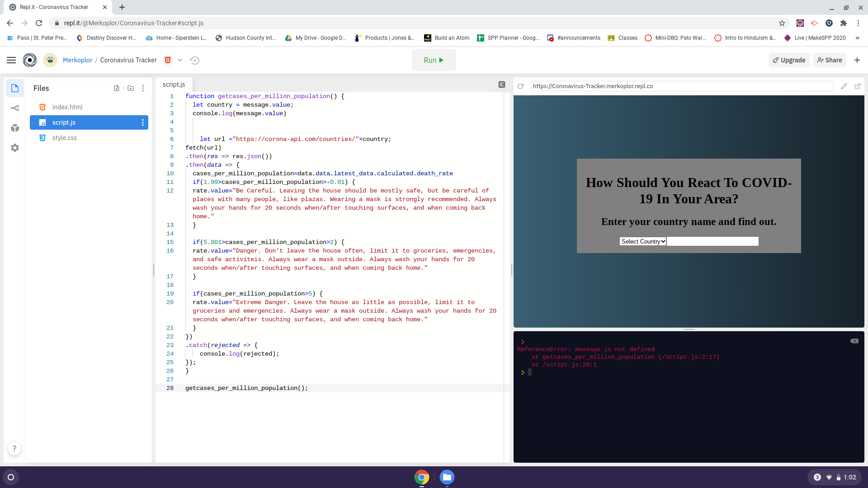Screen dimensions: 868x488
Task: Clear the console with backspace icon
Action: tap(854, 341)
